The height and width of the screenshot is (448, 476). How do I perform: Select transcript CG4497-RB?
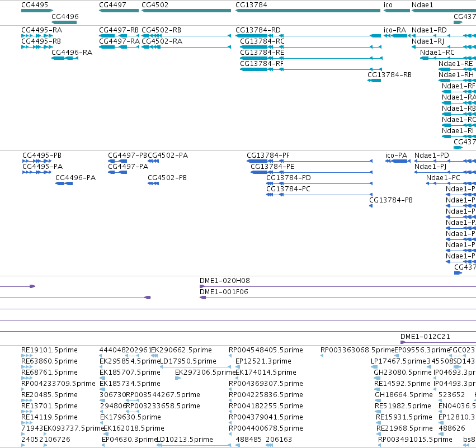click(119, 36)
